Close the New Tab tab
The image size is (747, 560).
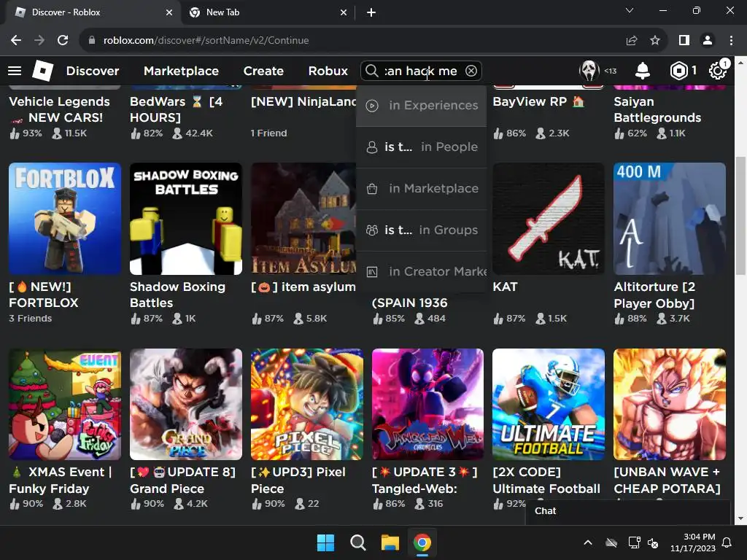344,12
